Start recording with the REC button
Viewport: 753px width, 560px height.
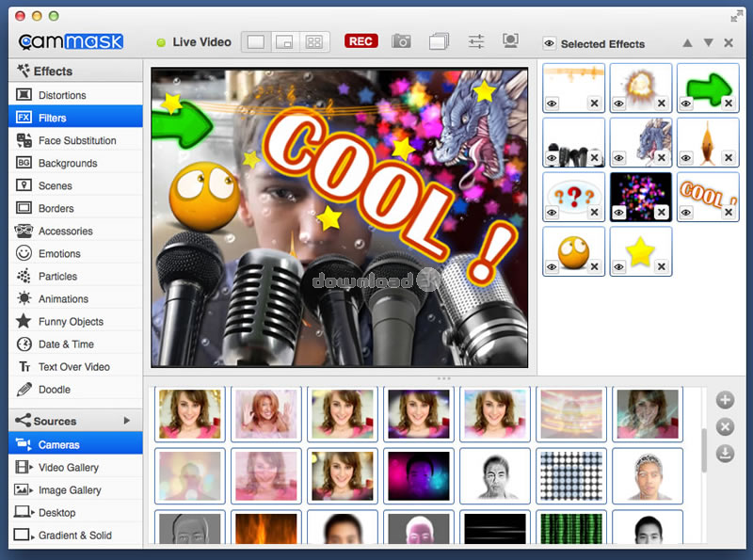(360, 41)
